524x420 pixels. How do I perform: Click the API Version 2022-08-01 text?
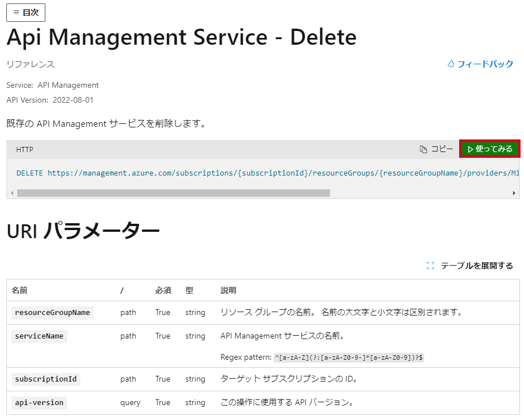point(50,100)
